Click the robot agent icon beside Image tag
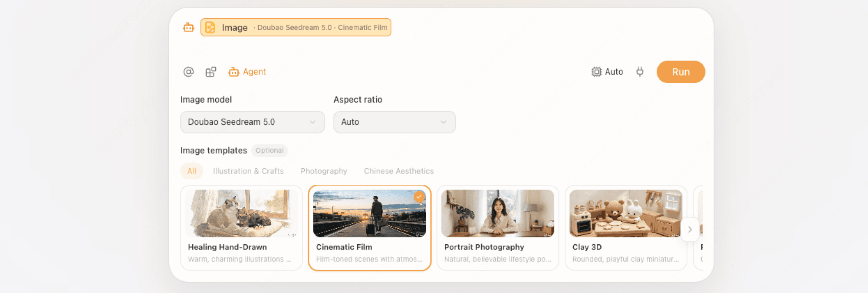 pyautogui.click(x=188, y=27)
